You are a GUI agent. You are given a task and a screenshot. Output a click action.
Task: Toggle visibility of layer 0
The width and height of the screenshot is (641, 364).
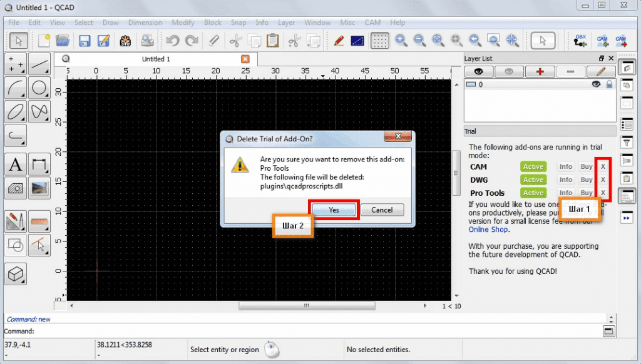pyautogui.click(x=596, y=84)
